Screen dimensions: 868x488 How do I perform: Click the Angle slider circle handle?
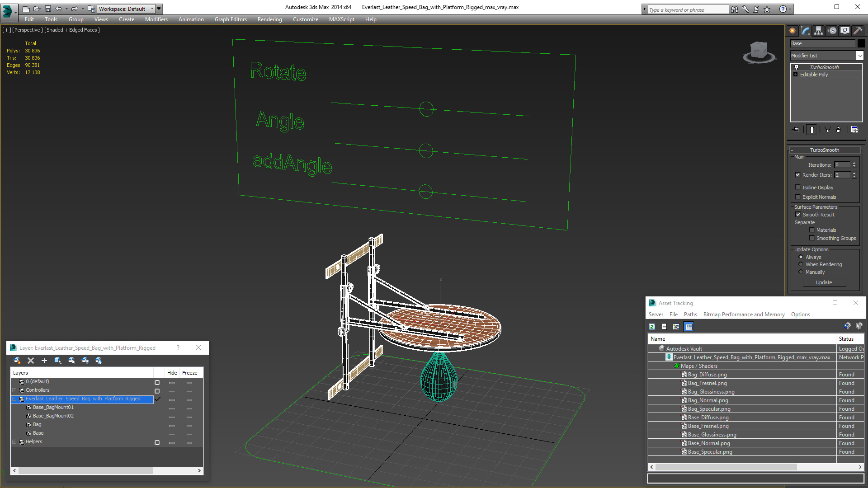pos(426,150)
